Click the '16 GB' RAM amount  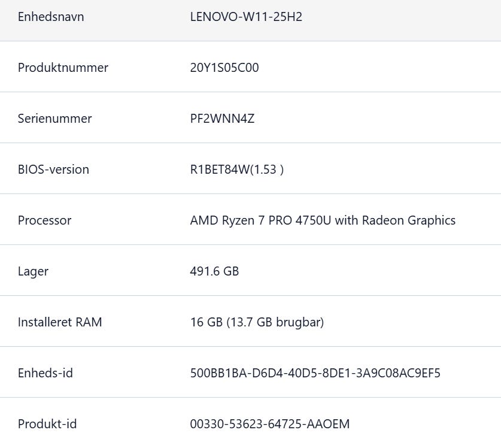pos(206,322)
